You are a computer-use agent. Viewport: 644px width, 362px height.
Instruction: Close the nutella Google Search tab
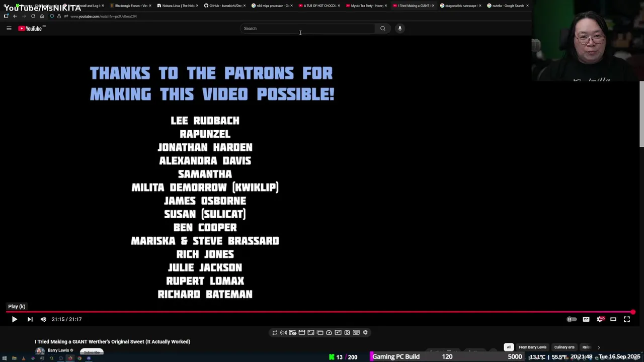click(x=527, y=6)
